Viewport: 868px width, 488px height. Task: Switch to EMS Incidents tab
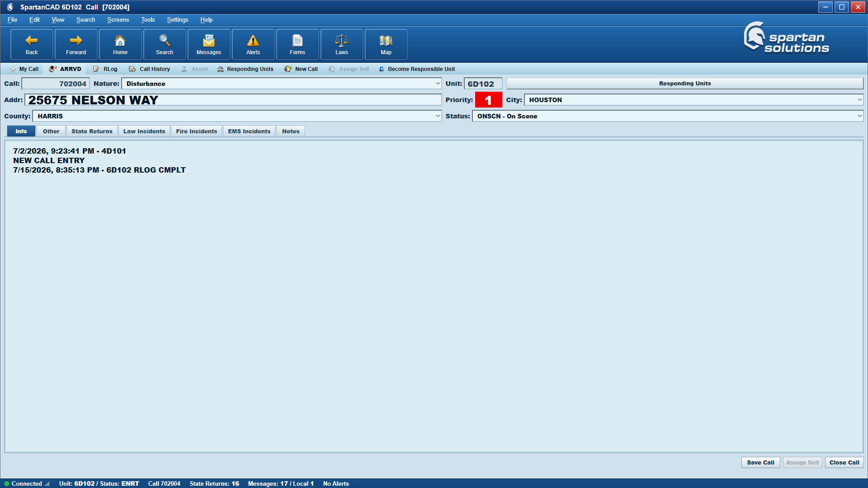point(249,131)
